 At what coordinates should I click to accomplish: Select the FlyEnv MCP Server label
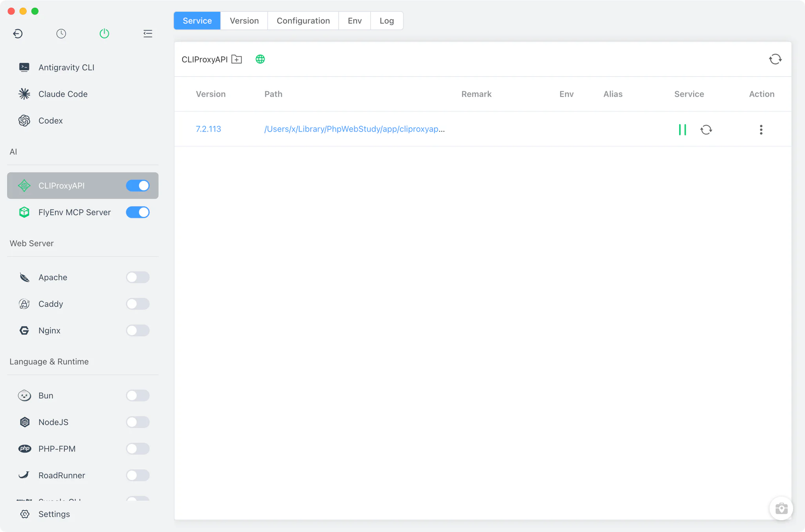point(75,212)
